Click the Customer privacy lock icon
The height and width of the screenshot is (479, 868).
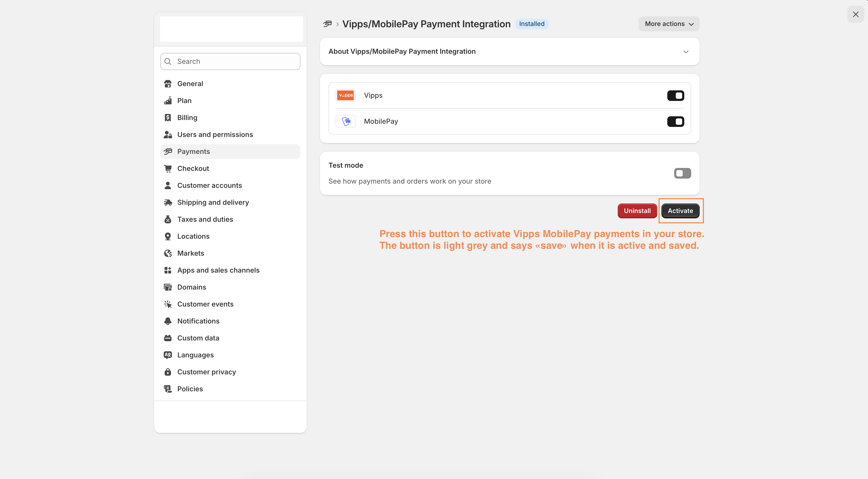point(168,372)
